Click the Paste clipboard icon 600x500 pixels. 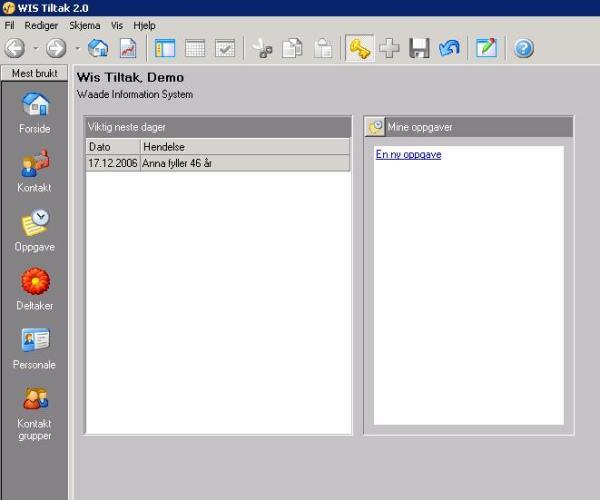click(x=323, y=48)
